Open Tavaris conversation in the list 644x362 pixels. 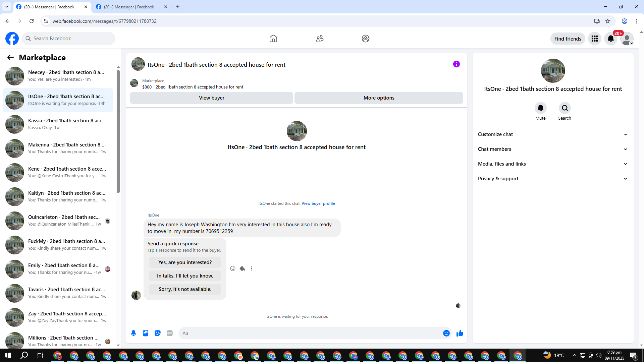point(58,293)
